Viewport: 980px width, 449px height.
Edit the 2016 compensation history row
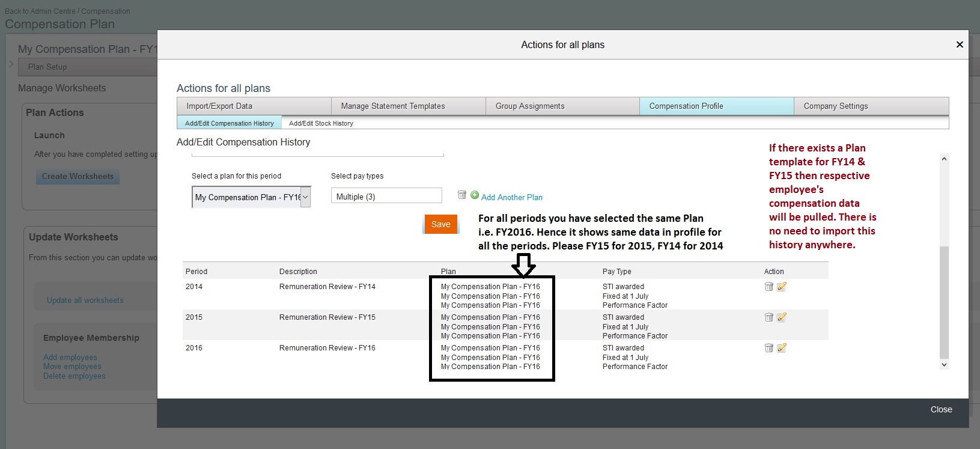coord(782,348)
